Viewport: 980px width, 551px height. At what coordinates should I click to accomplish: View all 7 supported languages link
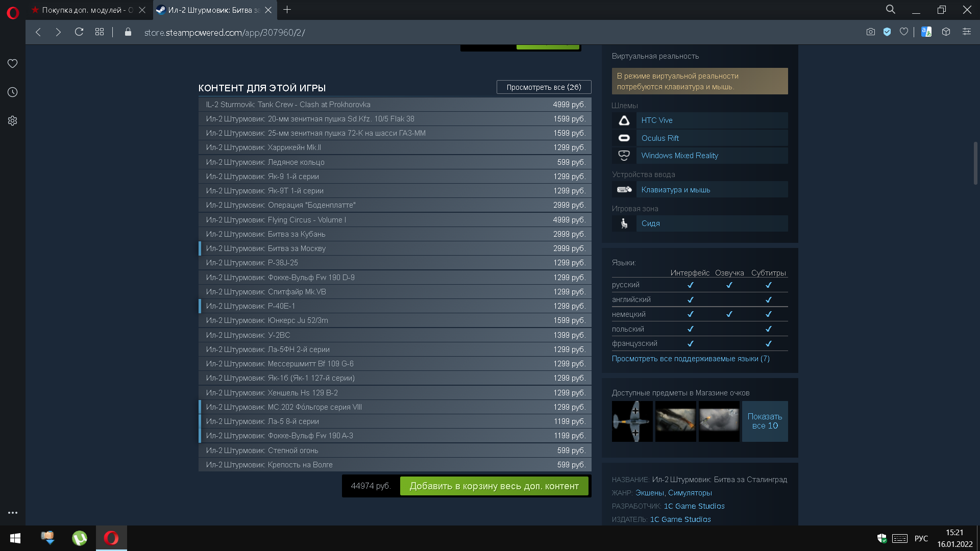point(690,359)
